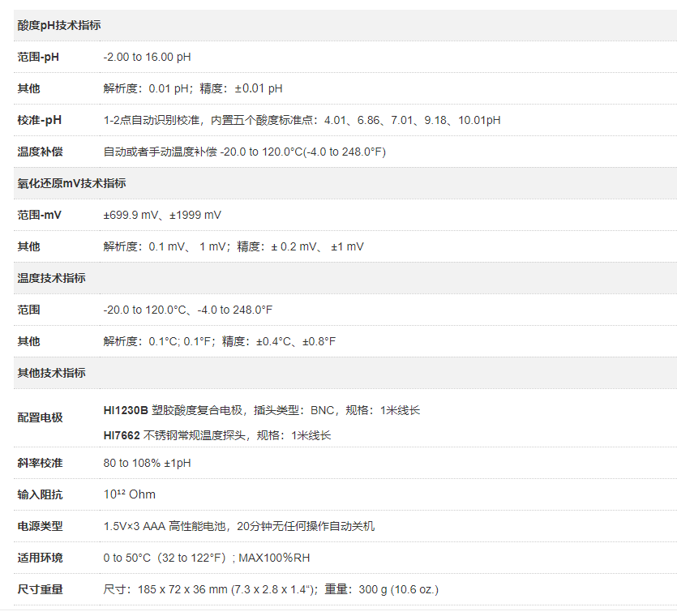Select the 校准-pH row label

tap(40, 120)
